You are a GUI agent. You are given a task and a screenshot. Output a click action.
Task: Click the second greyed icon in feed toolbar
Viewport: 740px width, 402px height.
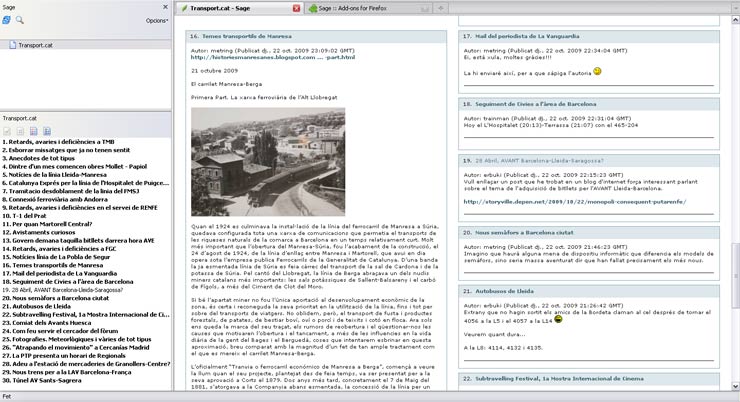click(x=20, y=131)
